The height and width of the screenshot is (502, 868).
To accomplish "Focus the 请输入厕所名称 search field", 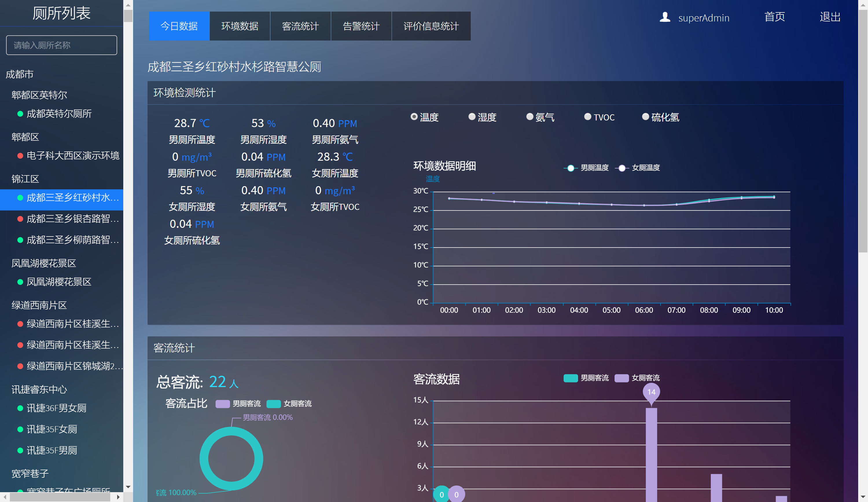I will click(x=61, y=45).
